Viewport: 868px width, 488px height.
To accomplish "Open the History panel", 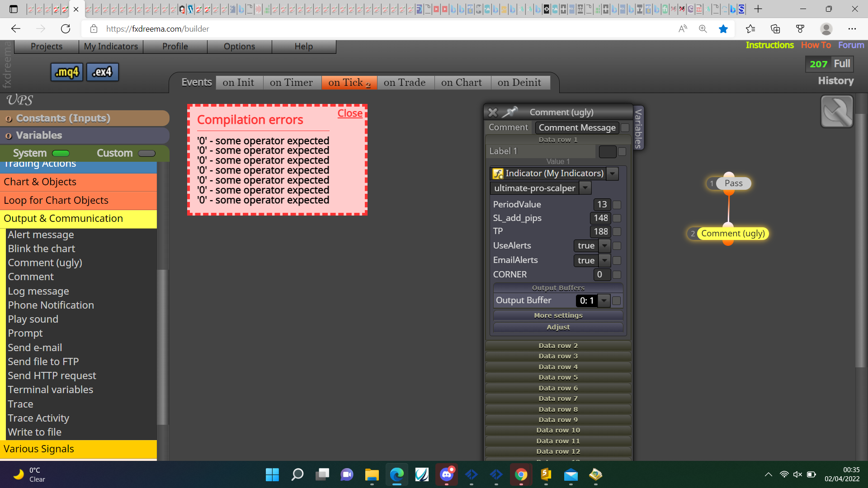I will (x=835, y=81).
